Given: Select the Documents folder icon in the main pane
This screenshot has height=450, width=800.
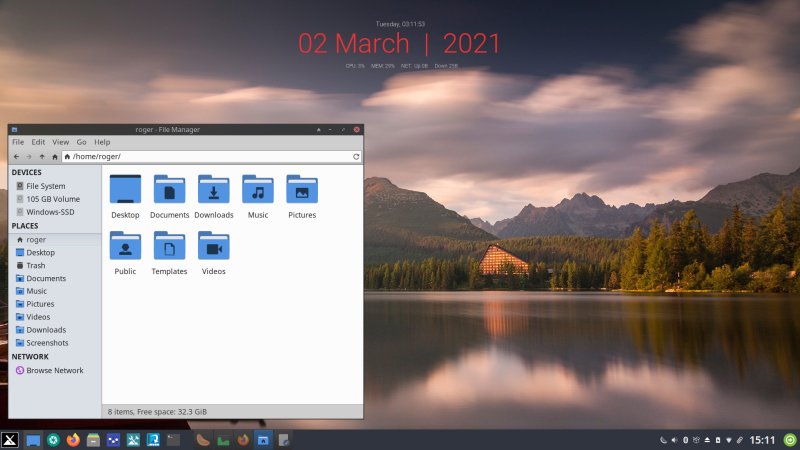Looking at the screenshot, I should (169, 189).
